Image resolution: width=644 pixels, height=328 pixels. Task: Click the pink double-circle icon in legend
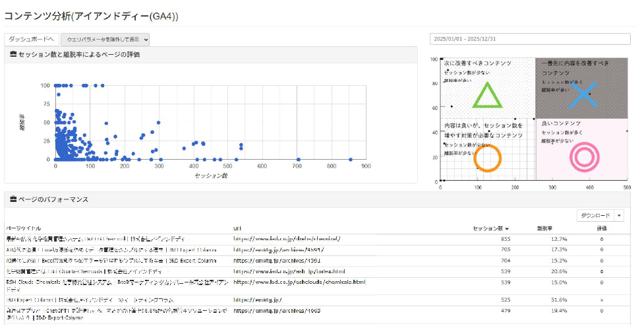583,157
